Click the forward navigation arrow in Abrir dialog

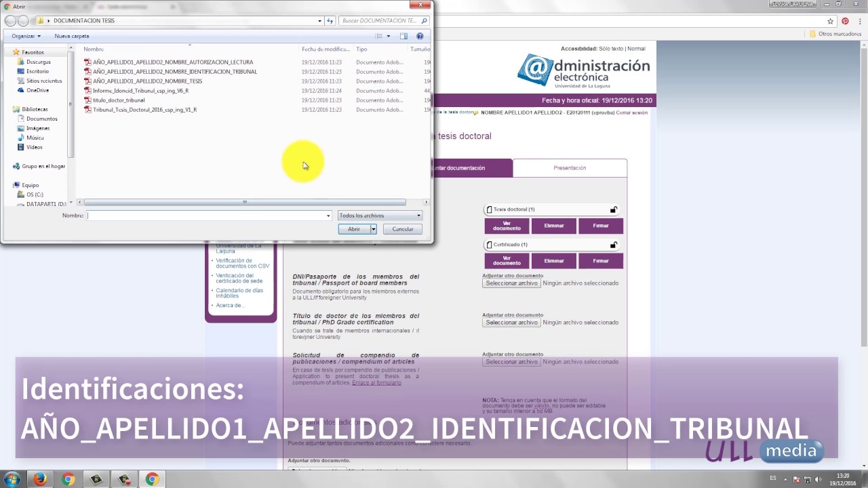[23, 20]
